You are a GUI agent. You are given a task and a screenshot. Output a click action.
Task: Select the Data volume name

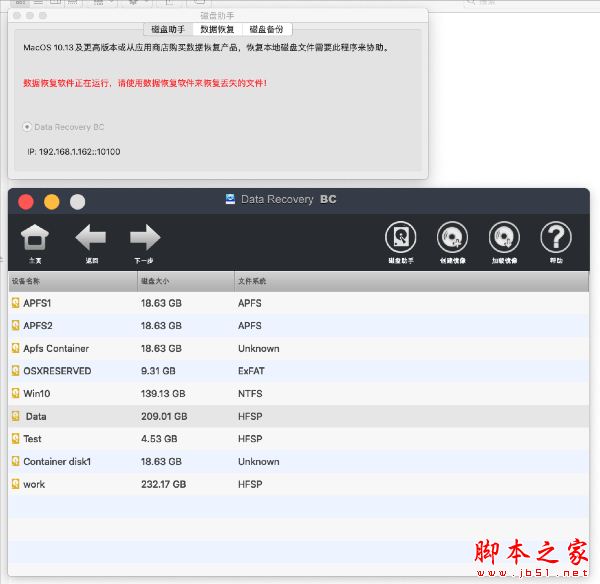36,416
